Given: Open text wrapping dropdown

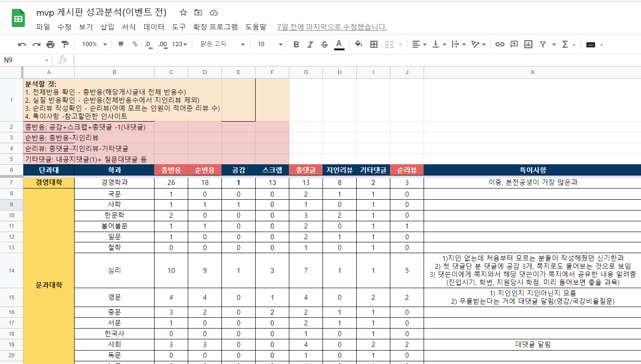Looking at the screenshot, I should [458, 44].
